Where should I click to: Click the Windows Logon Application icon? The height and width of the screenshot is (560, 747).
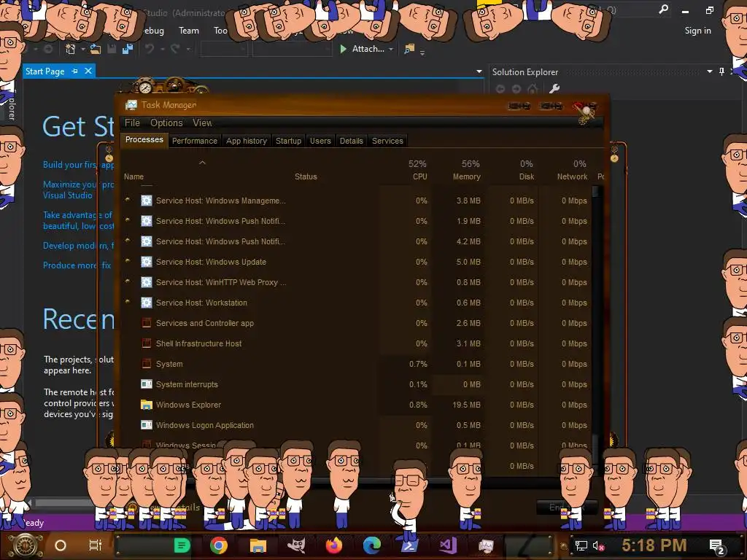pyautogui.click(x=146, y=425)
